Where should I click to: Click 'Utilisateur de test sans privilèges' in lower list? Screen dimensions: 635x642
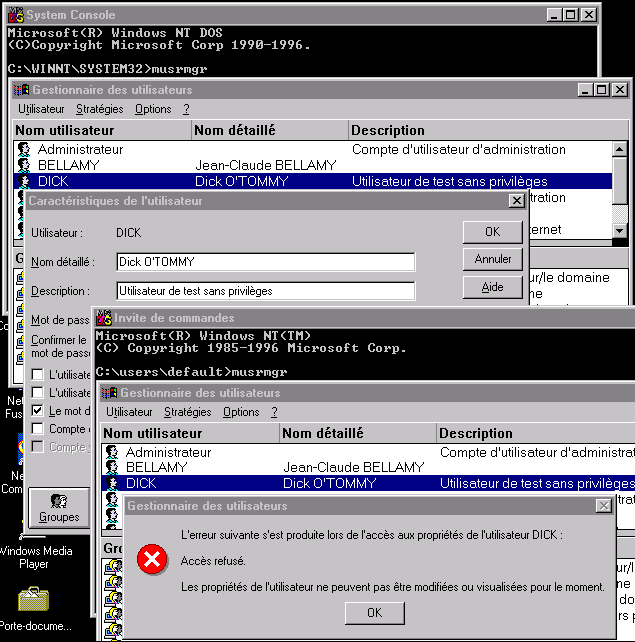click(537, 484)
